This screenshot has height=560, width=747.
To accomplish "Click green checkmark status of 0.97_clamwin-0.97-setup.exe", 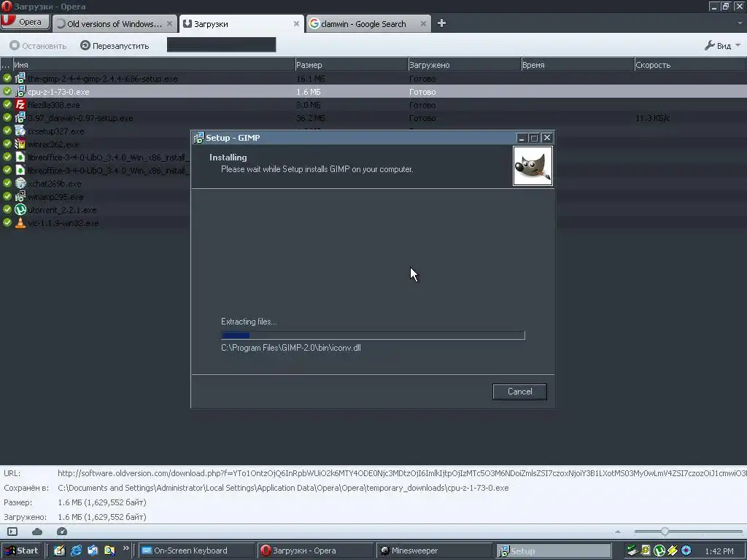I will 7,117.
